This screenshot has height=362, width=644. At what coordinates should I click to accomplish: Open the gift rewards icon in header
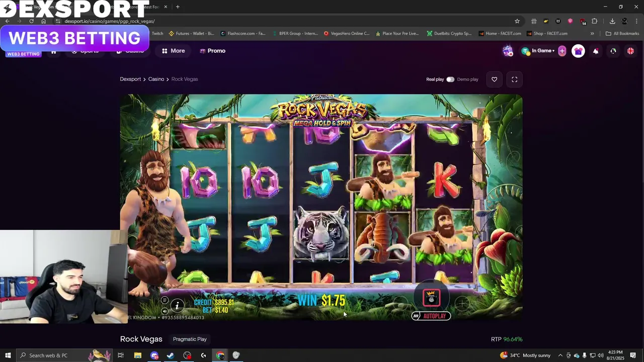coord(578,51)
